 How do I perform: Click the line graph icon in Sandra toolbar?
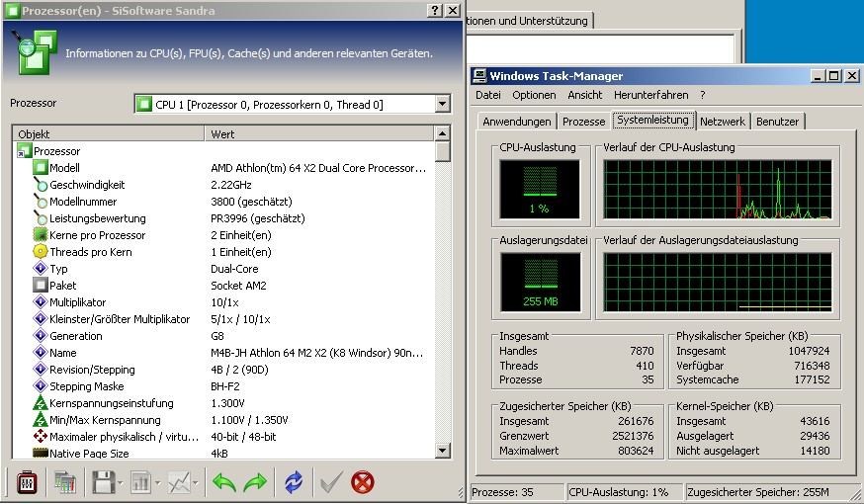(x=179, y=483)
